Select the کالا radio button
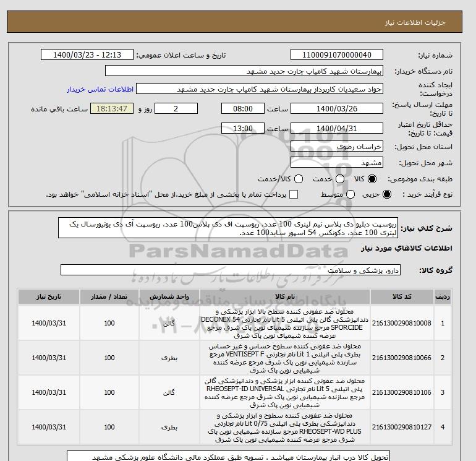476x461 pixels. [x=372, y=179]
